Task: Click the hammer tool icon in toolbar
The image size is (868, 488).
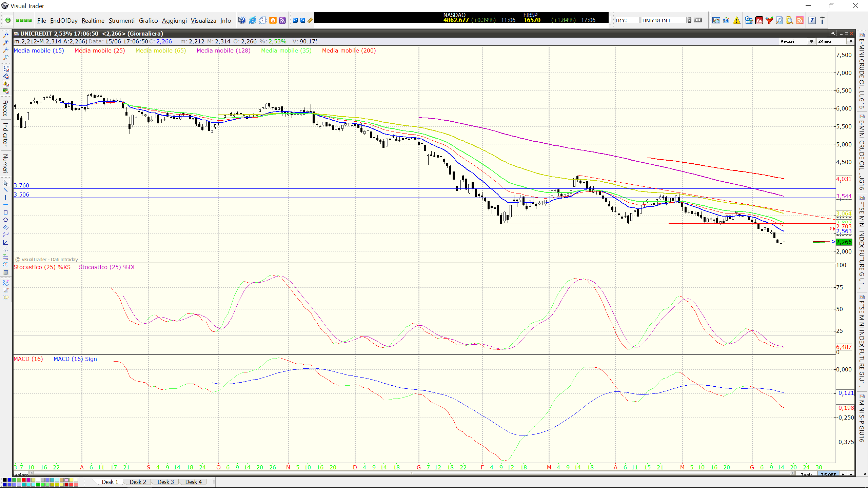Action: [x=822, y=20]
